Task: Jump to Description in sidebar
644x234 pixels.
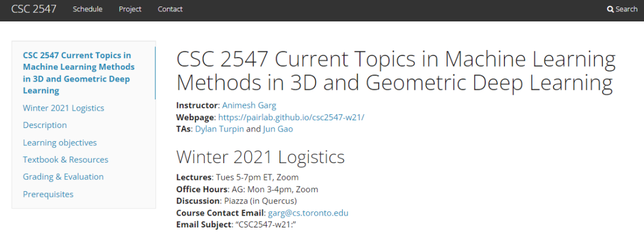Action: click(x=45, y=125)
